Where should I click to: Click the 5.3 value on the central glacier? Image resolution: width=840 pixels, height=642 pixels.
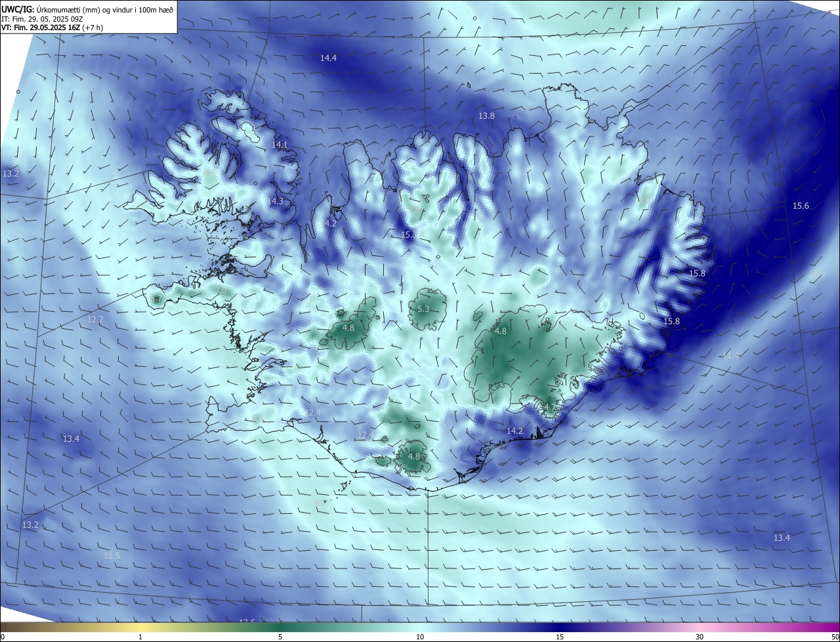[423, 309]
